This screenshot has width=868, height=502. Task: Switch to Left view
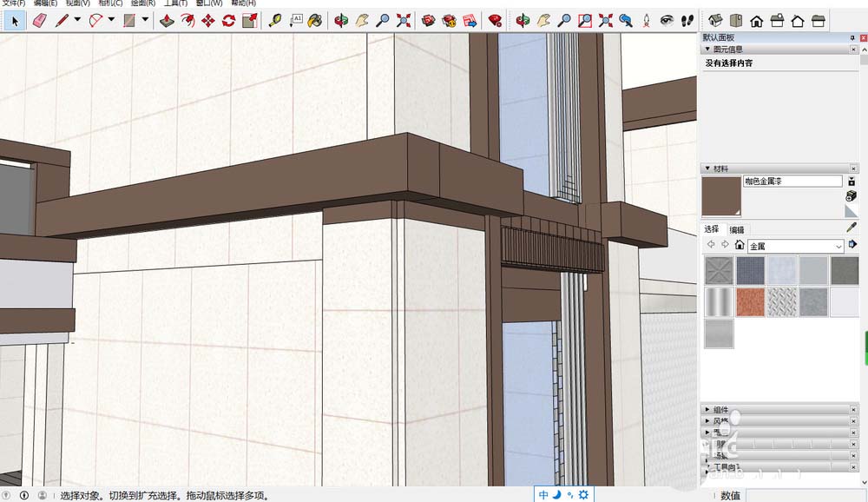(x=819, y=21)
